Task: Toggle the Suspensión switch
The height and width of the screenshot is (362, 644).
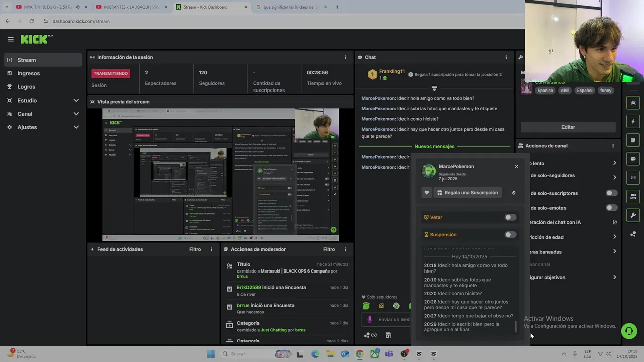Action: [x=510, y=235]
